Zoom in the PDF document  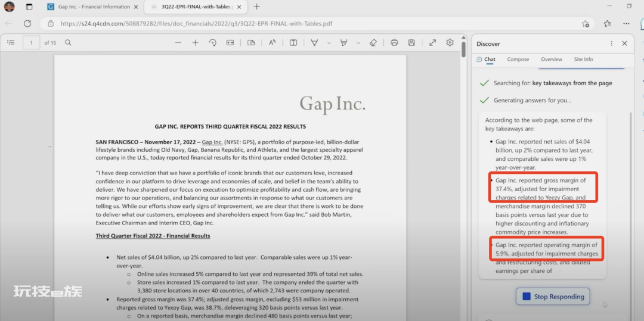(x=195, y=43)
